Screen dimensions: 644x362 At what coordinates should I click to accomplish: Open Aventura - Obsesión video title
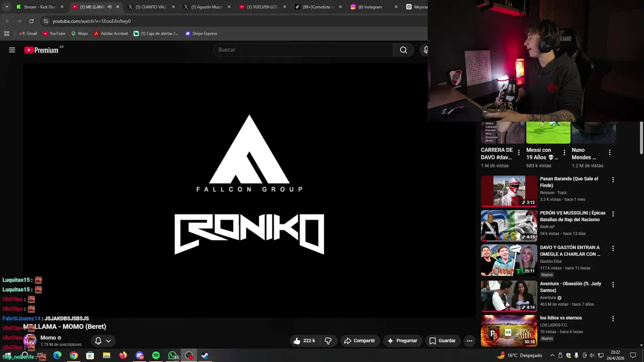click(571, 287)
